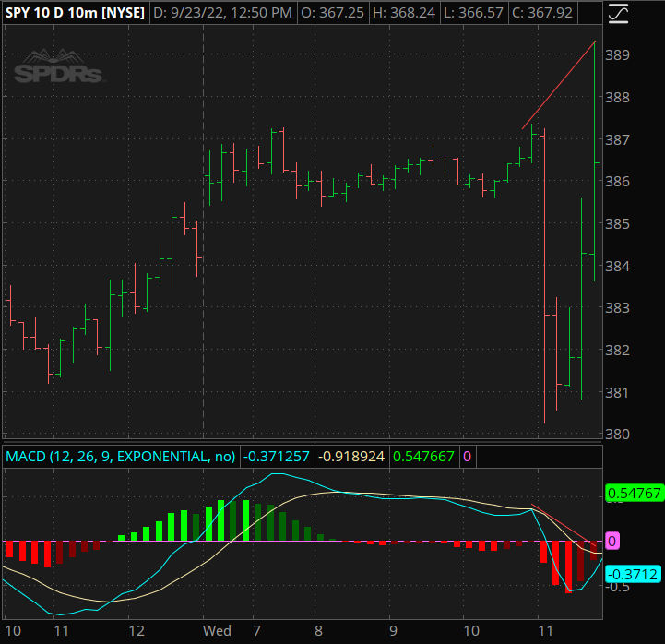Click the 12 label on time axis
The image size is (665, 644).
pyautogui.click(x=137, y=631)
